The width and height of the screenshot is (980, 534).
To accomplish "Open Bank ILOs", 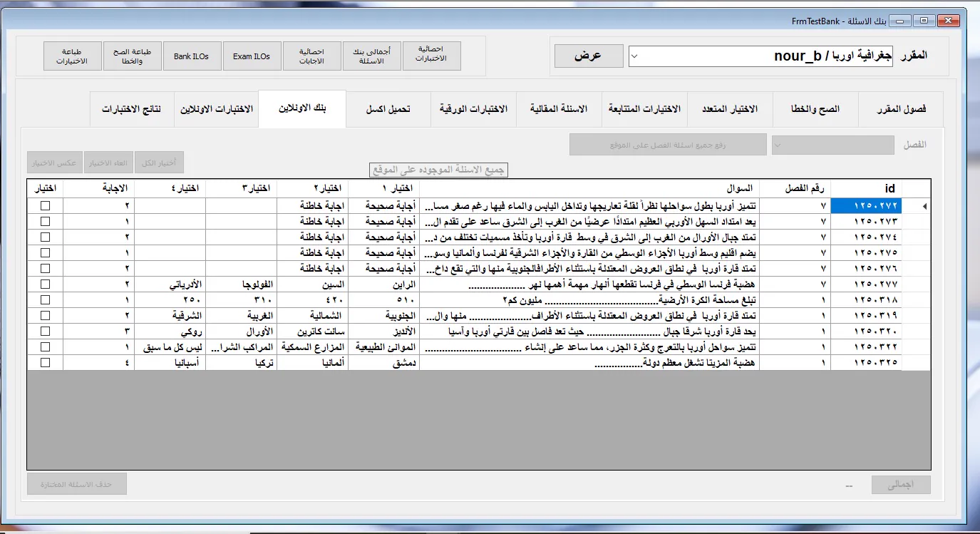I will [x=192, y=56].
